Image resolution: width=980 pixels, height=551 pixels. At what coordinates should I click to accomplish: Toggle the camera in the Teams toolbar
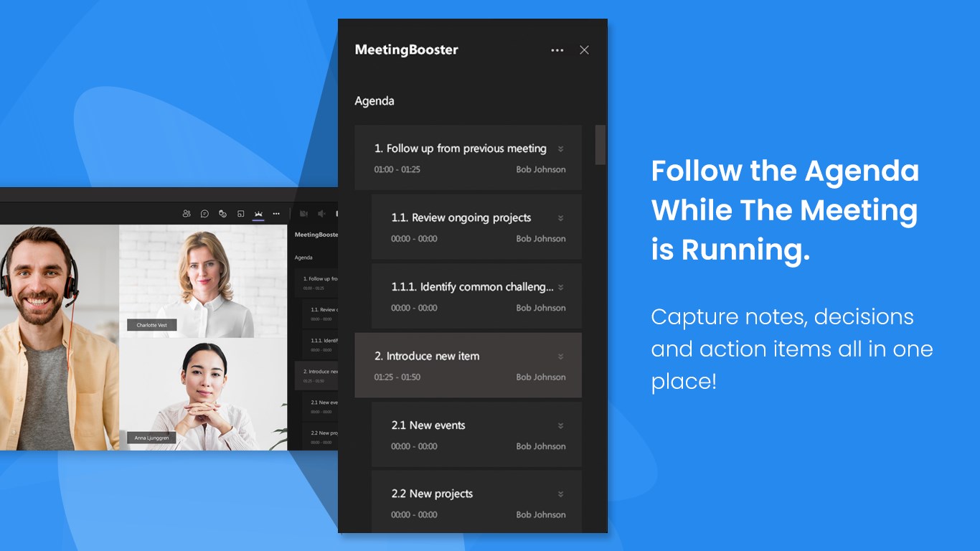point(303,214)
